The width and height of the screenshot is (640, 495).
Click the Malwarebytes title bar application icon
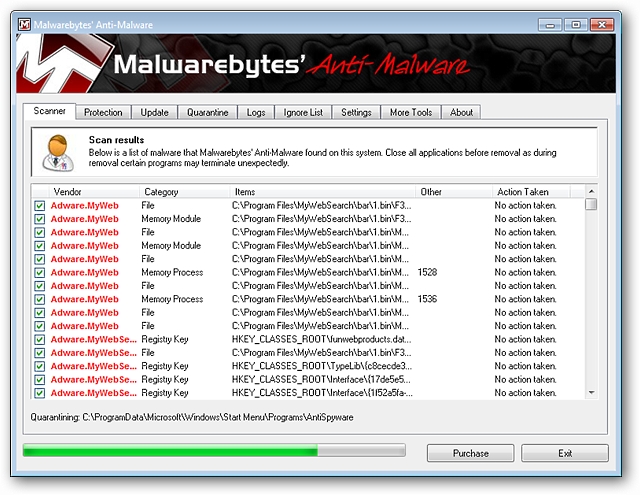click(24, 24)
